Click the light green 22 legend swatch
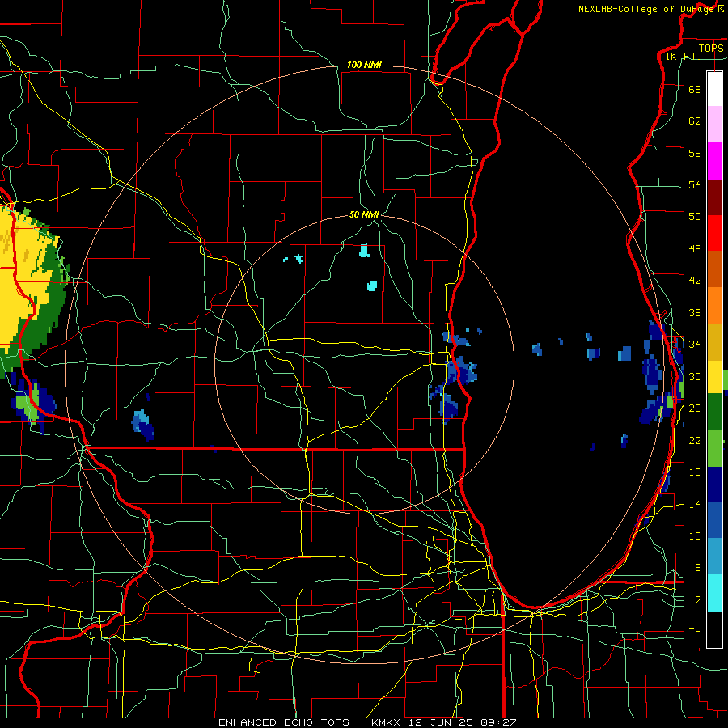 click(714, 448)
